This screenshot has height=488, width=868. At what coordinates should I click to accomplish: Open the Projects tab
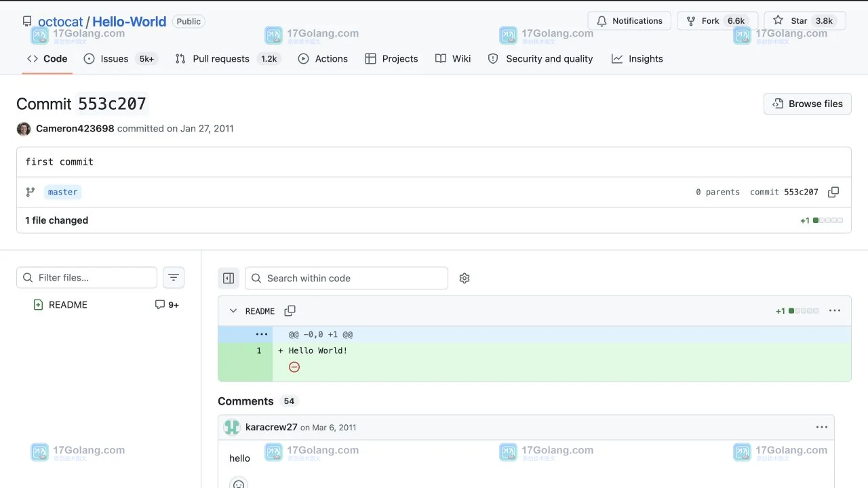pyautogui.click(x=391, y=59)
